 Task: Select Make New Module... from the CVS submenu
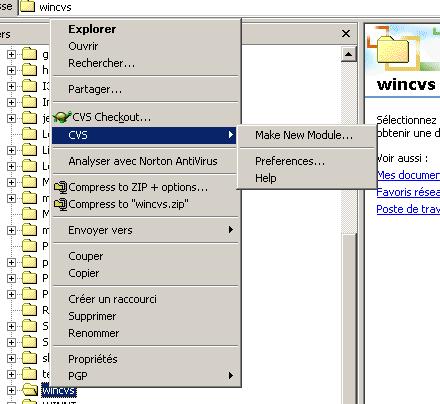click(304, 135)
